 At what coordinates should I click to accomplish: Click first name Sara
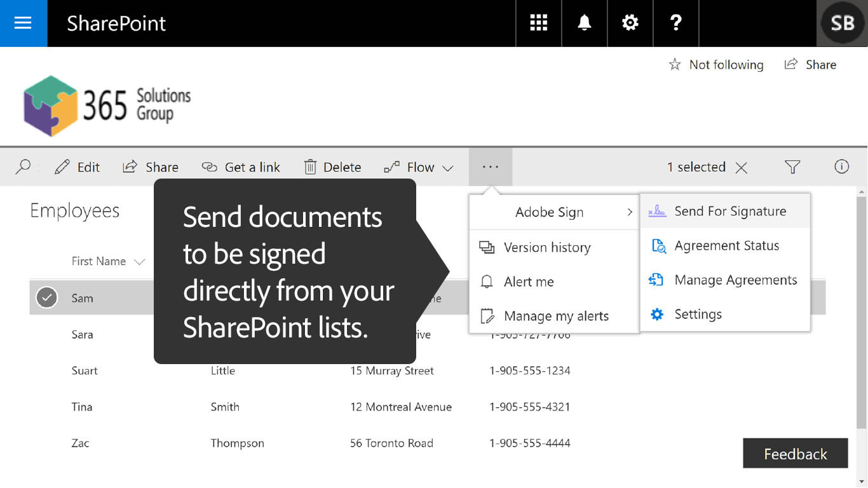coord(83,334)
